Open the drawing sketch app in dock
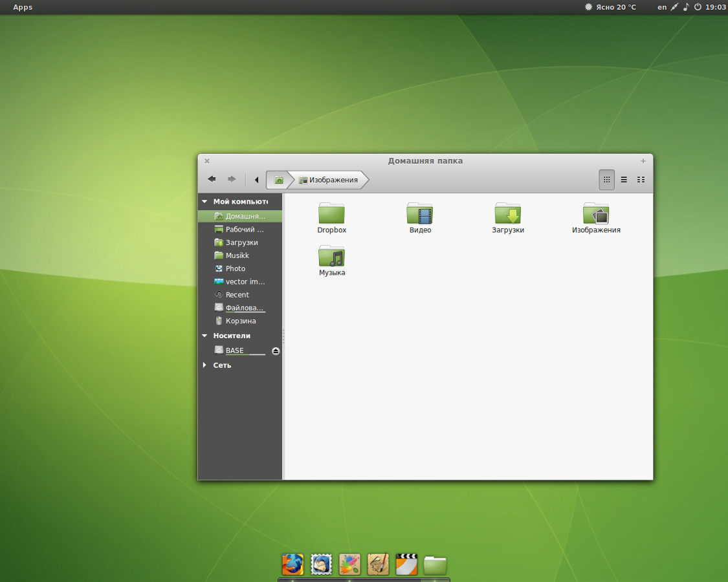This screenshot has height=582, width=728. click(x=378, y=565)
